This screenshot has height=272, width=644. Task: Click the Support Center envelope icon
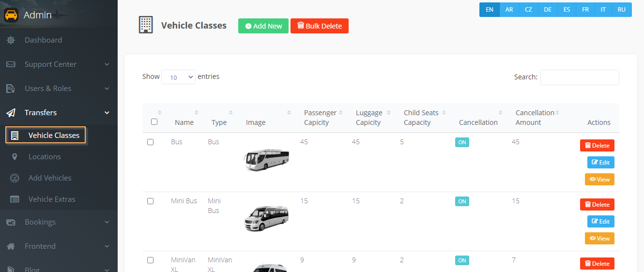(x=11, y=64)
